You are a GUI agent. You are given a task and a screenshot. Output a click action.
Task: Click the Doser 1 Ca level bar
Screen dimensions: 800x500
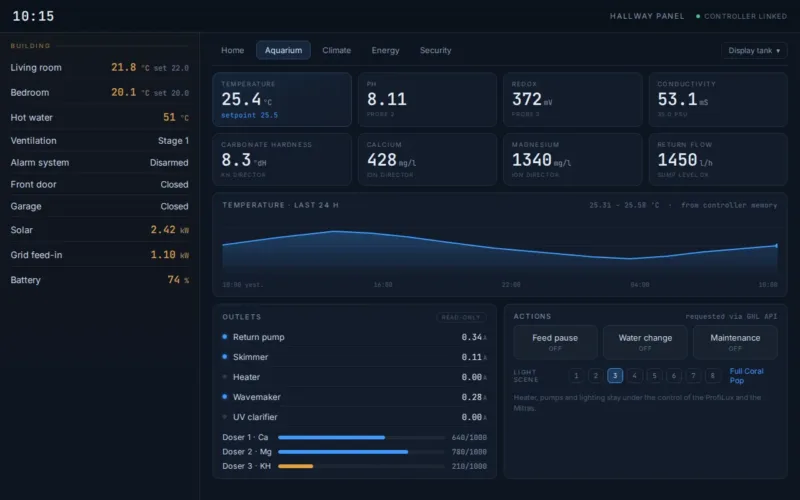[361, 437]
